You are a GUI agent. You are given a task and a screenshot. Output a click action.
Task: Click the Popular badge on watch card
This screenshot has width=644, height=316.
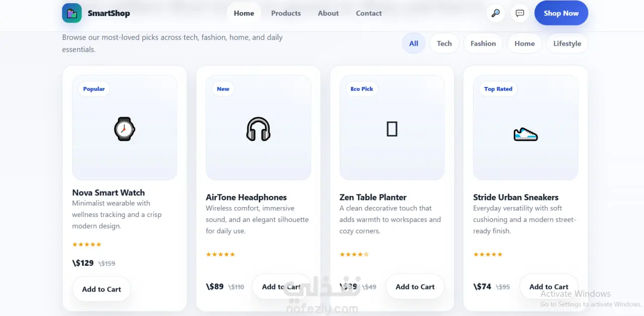[x=94, y=89]
